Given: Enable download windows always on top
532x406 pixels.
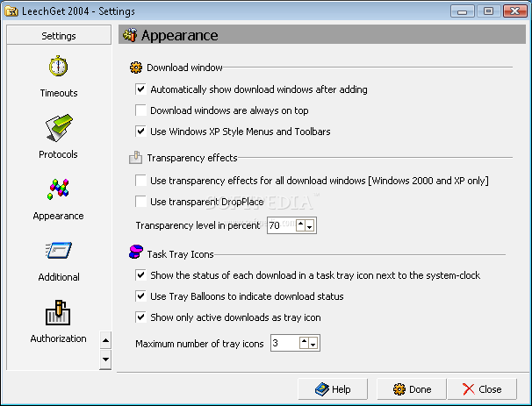Looking at the screenshot, I should pos(140,110).
